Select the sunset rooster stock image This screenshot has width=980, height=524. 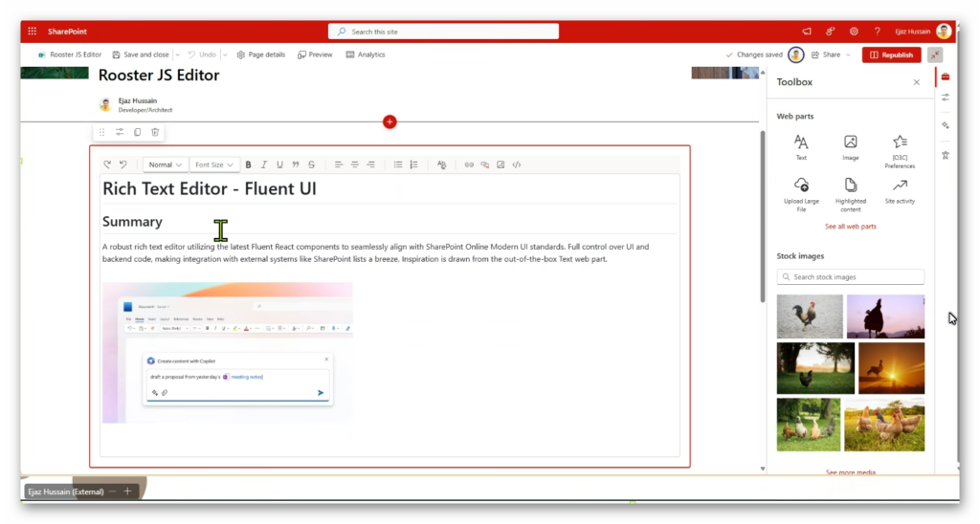(891, 368)
